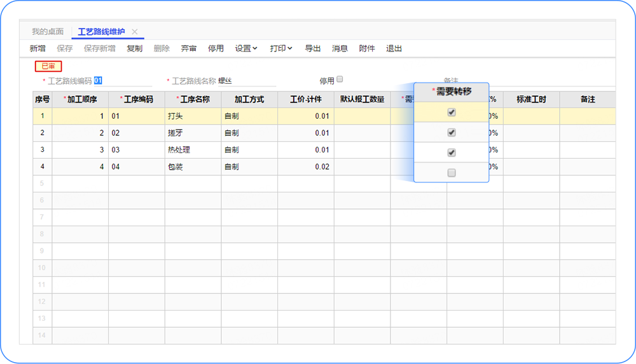This screenshot has height=364, width=636.
Task: Select row number 1 header cell
Action: coord(42,116)
